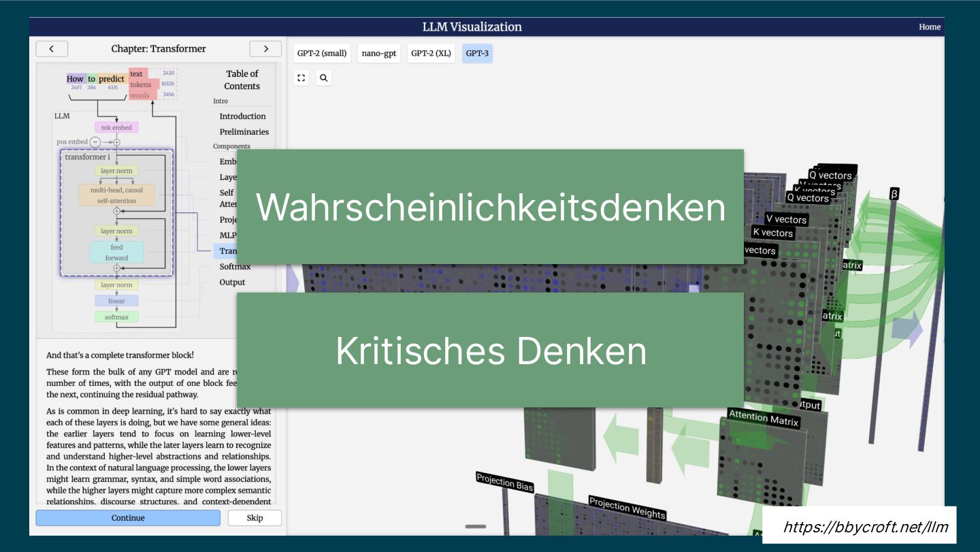Go to the previous chapter arrow

click(x=52, y=48)
